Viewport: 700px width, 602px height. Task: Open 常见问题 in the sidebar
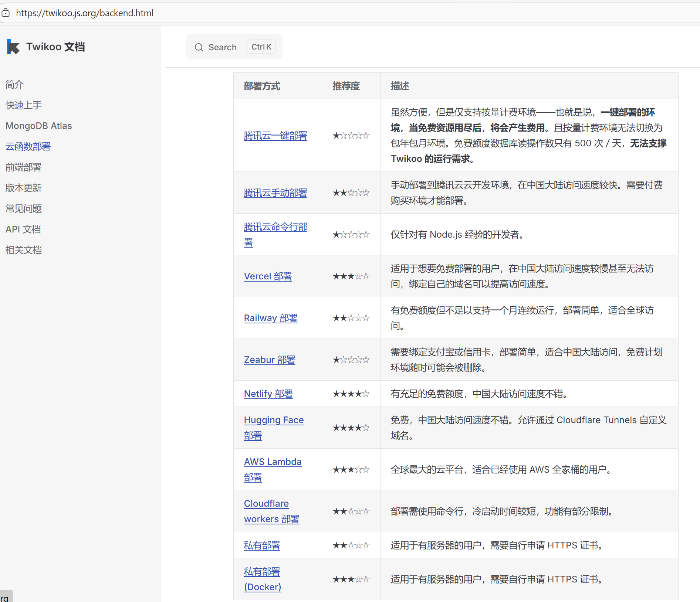(x=24, y=208)
